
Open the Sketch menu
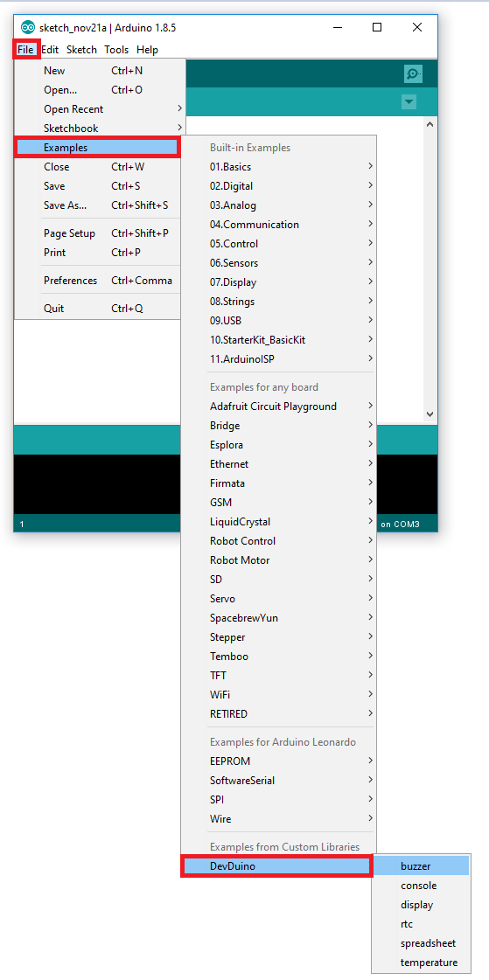point(82,50)
